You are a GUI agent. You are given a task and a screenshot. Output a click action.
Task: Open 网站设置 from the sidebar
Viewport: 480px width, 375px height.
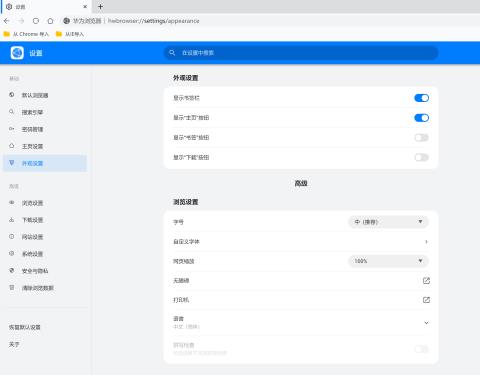[45, 237]
